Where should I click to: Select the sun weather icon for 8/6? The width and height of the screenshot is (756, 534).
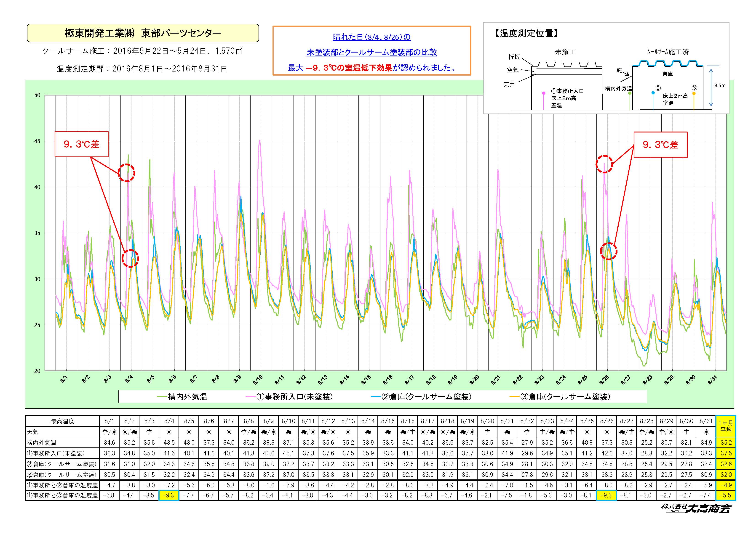click(209, 432)
